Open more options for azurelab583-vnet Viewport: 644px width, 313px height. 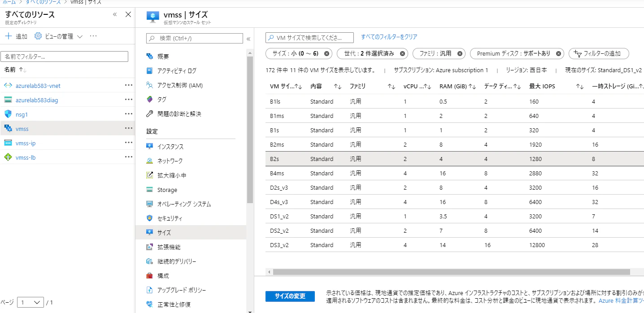[129, 85]
